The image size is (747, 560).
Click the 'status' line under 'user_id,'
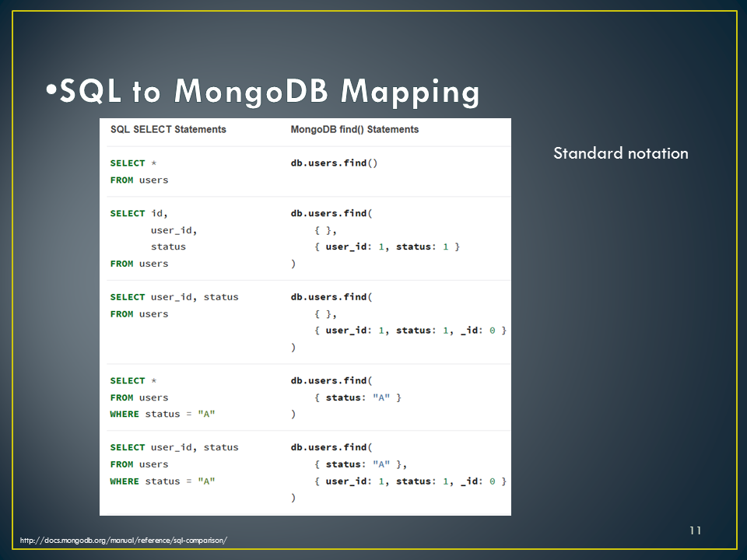[x=168, y=247]
